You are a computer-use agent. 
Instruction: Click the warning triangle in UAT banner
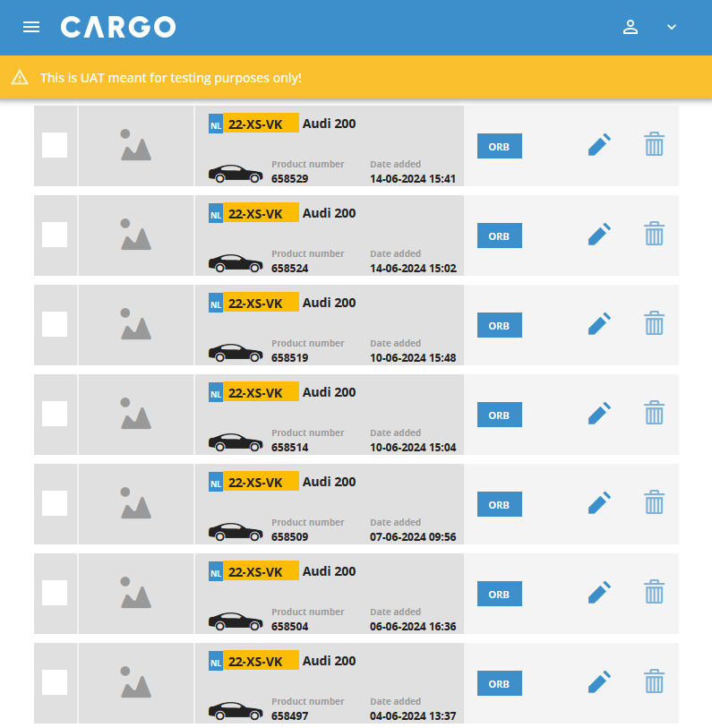20,78
